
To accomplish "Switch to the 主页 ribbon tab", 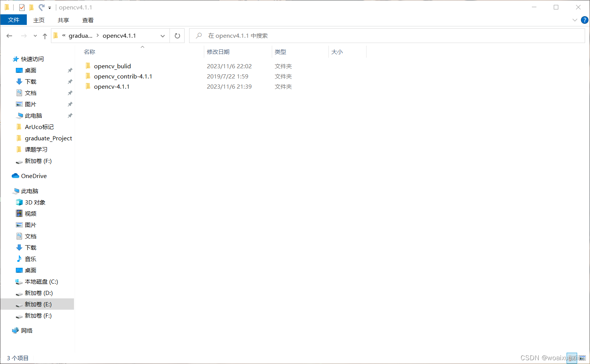I will coord(39,20).
